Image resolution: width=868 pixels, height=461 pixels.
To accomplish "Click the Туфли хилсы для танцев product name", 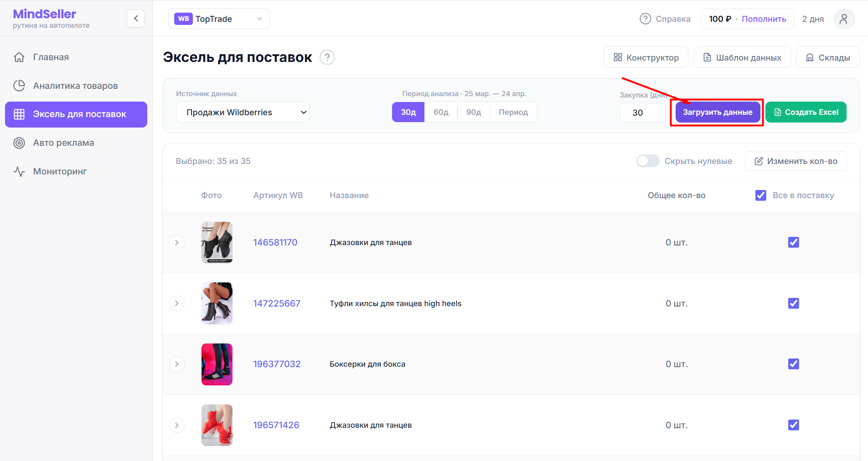I will pos(396,303).
